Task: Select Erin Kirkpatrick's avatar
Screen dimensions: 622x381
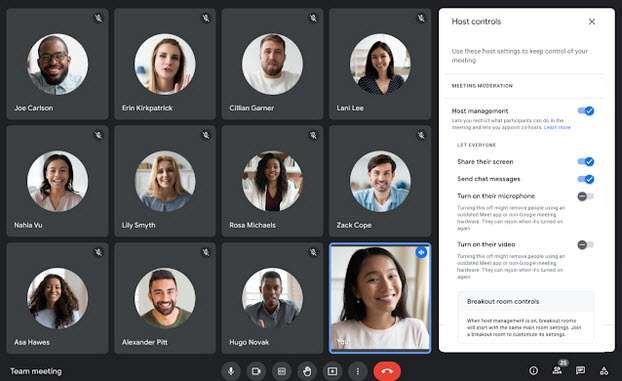Action: pyautogui.click(x=165, y=64)
